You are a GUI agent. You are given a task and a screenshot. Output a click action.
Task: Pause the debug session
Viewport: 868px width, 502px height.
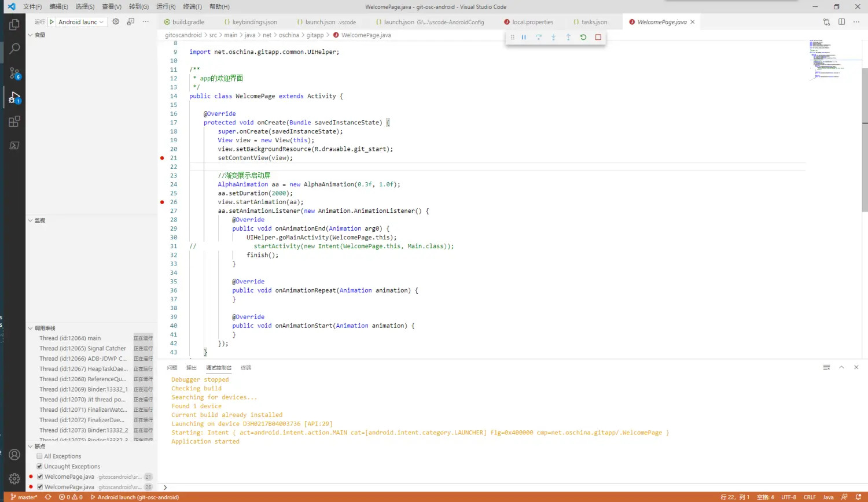[x=524, y=37]
